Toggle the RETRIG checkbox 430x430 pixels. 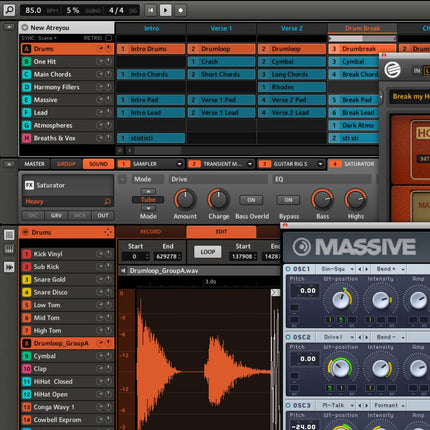(x=108, y=38)
